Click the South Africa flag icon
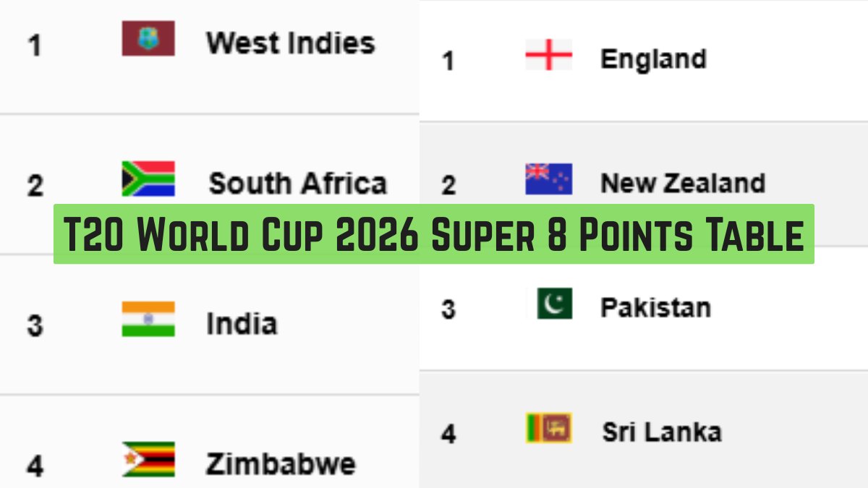Image resolution: width=868 pixels, height=488 pixels. tap(148, 177)
